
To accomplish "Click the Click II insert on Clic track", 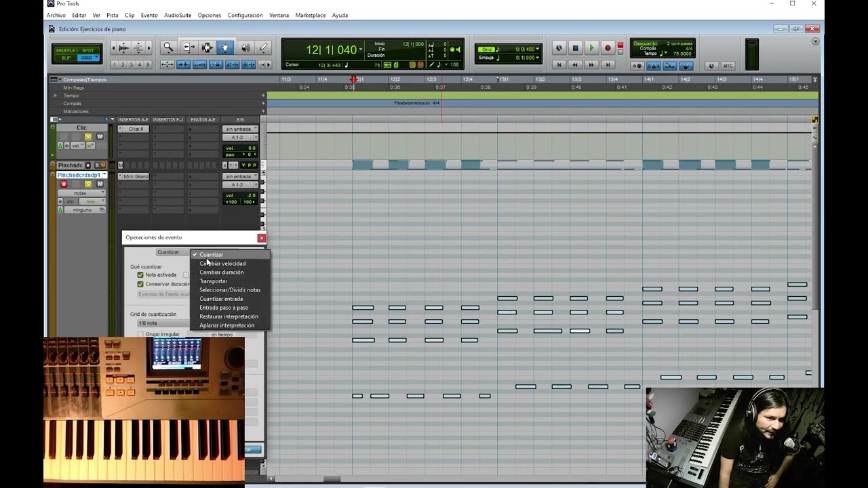I will [x=134, y=129].
